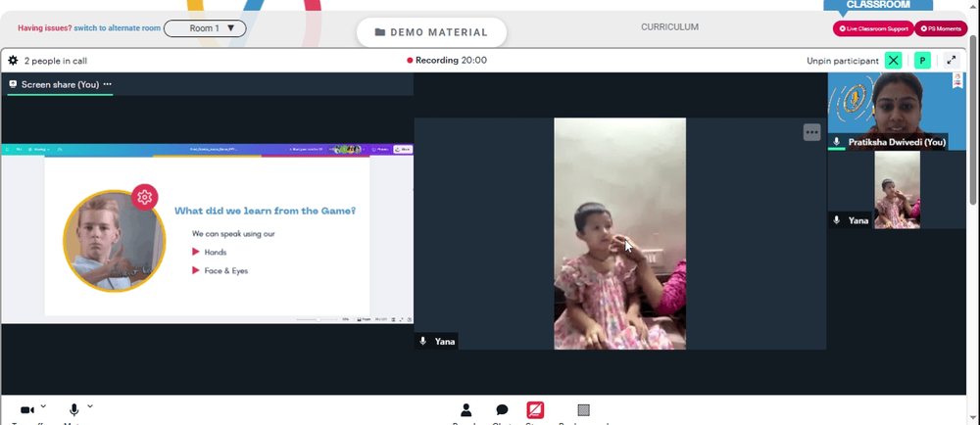Image resolution: width=980 pixels, height=425 pixels.
Task: Click 'What did we learn from the Game?' heading
Action: (x=265, y=211)
